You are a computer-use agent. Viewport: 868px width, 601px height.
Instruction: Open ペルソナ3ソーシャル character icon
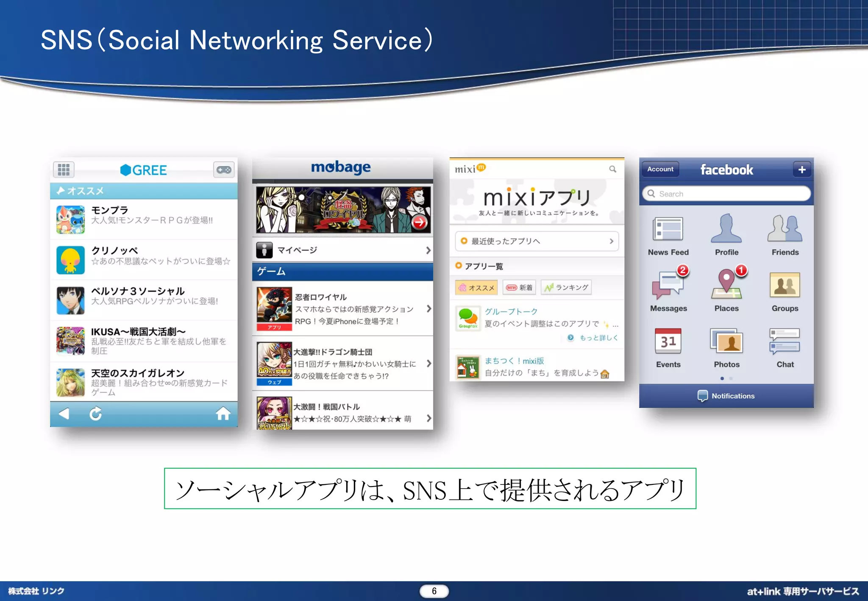click(70, 300)
